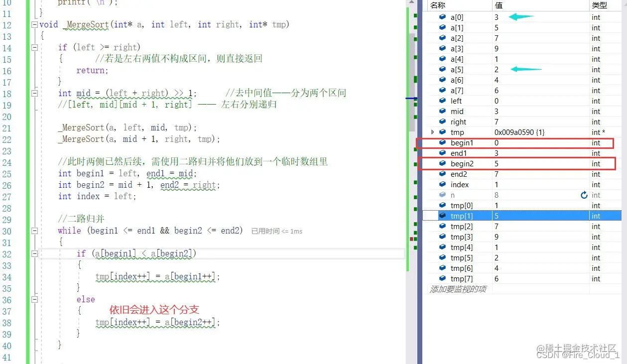Click line number 30 in the margin
627x364 pixels.
pos(6,231)
